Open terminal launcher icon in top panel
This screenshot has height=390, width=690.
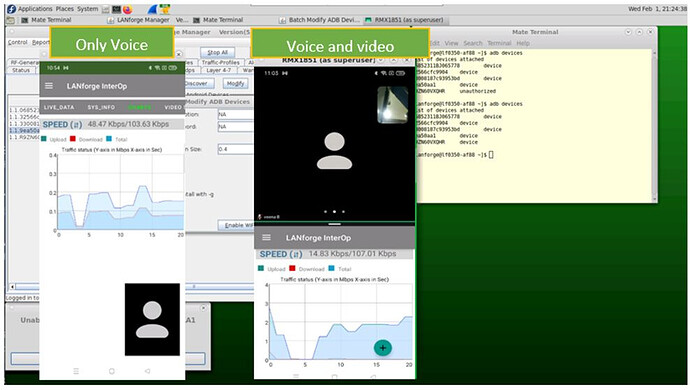[116, 9]
